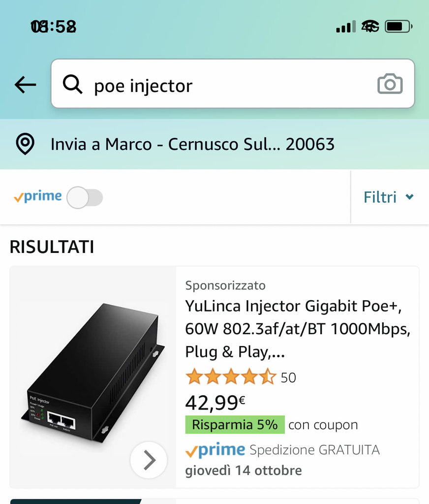The height and width of the screenshot is (504, 429).
Task: Open camera visual search
Action: tap(390, 84)
